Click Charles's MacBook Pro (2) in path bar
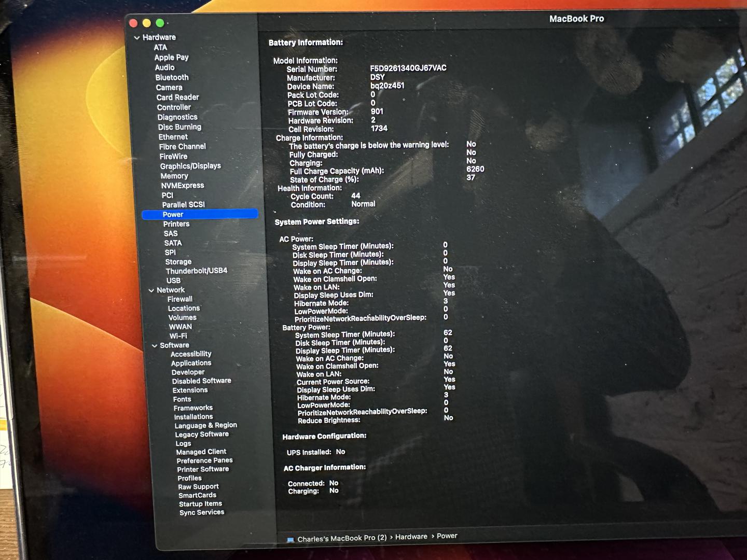 click(342, 538)
